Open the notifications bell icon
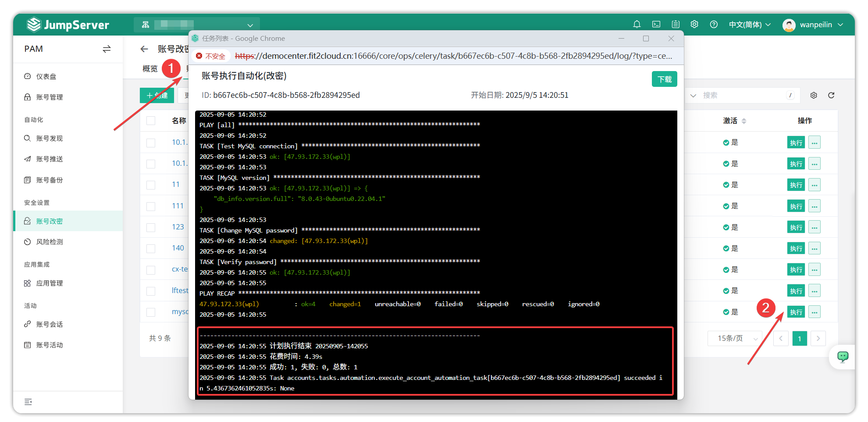868x422 pixels. [637, 25]
